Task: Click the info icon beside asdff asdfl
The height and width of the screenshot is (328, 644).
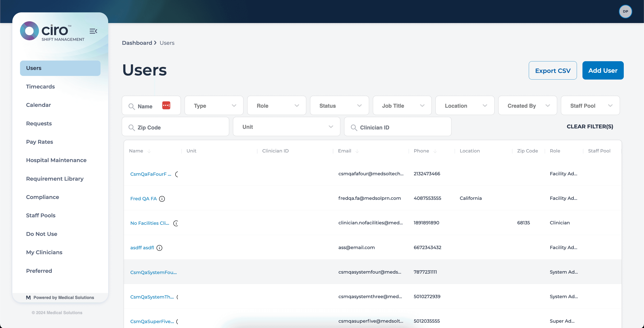Action: click(160, 248)
